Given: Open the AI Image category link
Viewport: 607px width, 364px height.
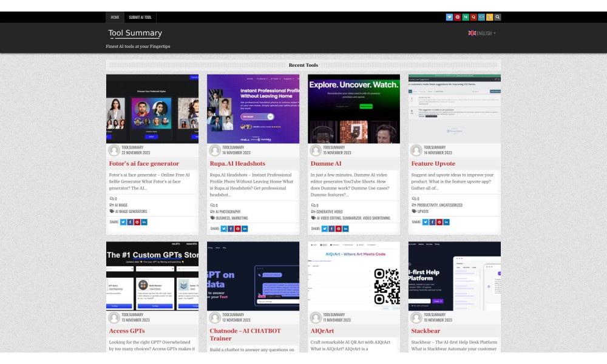Looking at the screenshot, I should pyautogui.click(x=121, y=205).
